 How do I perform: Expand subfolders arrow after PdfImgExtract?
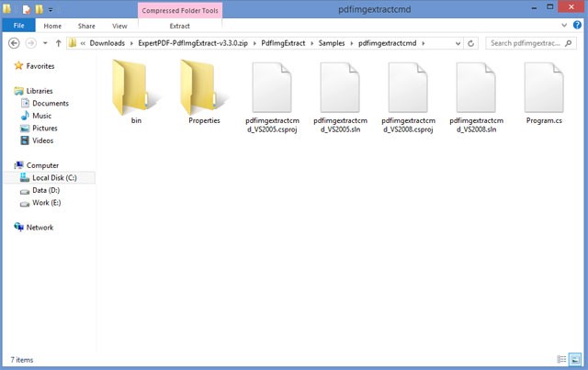click(311, 43)
